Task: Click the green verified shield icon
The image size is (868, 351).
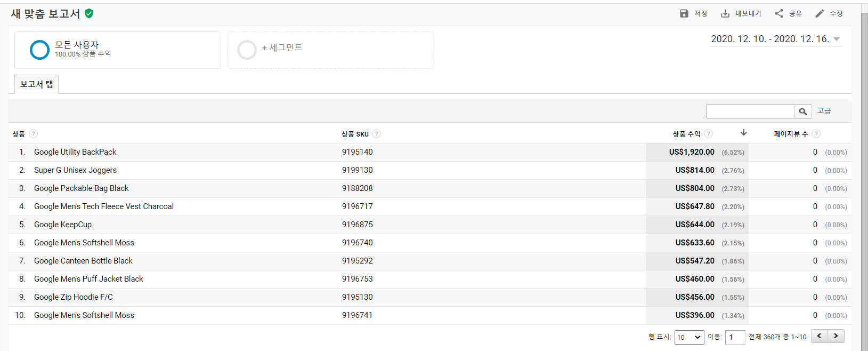Action: tap(89, 13)
